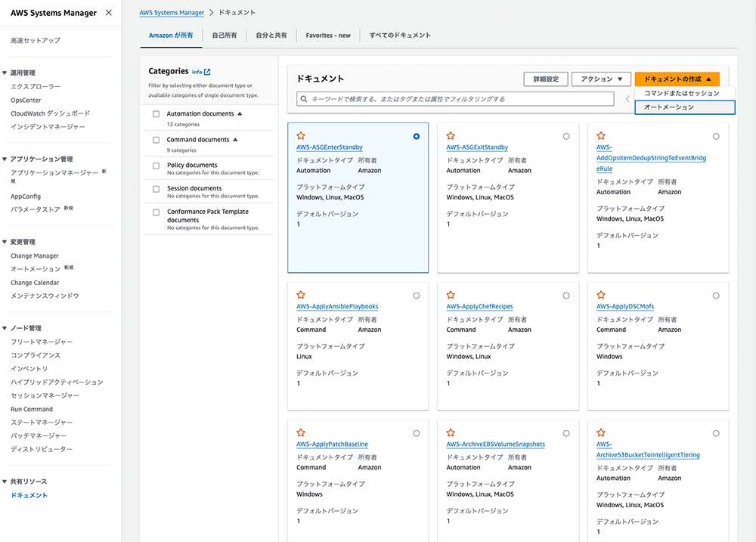The height and width of the screenshot is (542, 756).
Task: Switch to 自己所有 tab
Action: click(x=225, y=36)
